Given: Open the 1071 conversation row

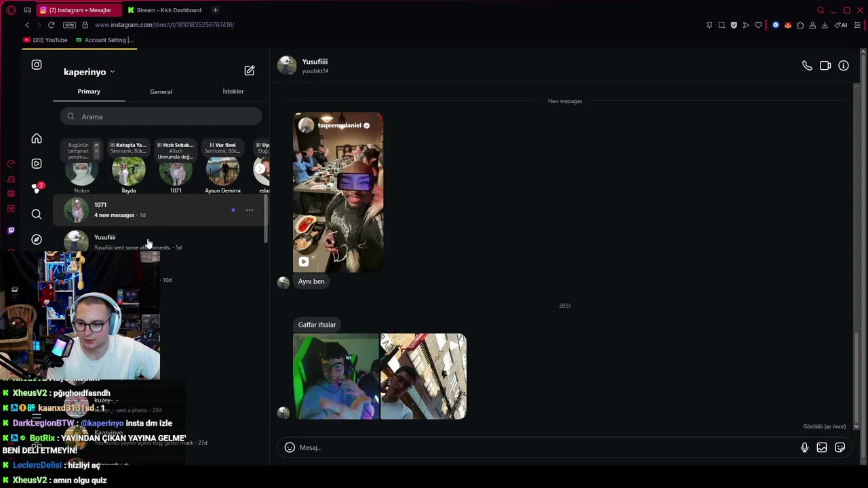Looking at the screenshot, I should click(159, 210).
